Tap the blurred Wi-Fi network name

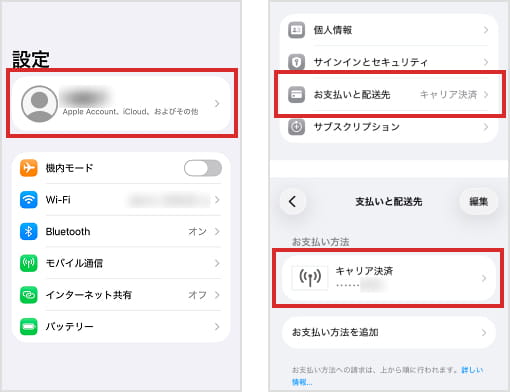coord(168,200)
